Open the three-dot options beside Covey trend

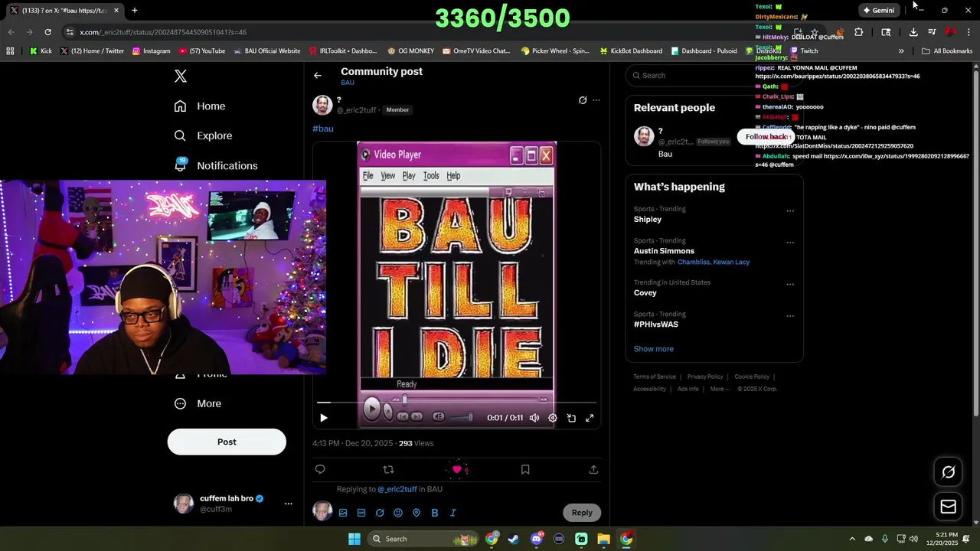(x=790, y=284)
